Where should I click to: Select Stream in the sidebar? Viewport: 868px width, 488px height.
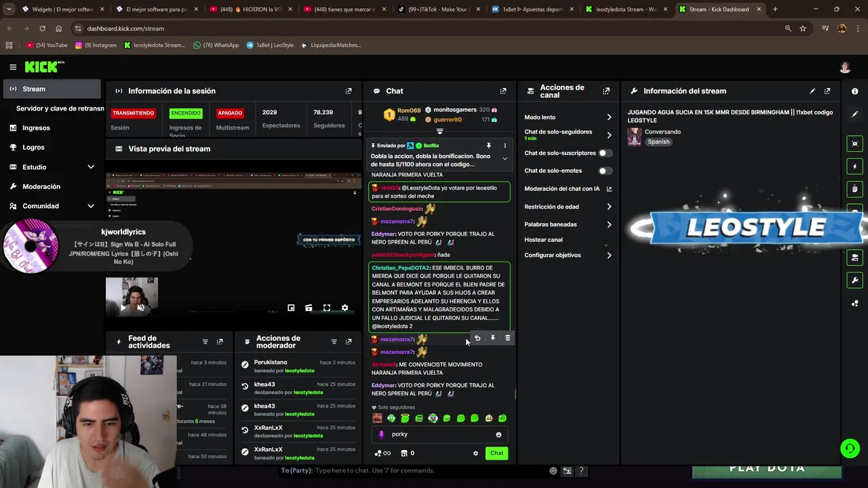(52, 89)
